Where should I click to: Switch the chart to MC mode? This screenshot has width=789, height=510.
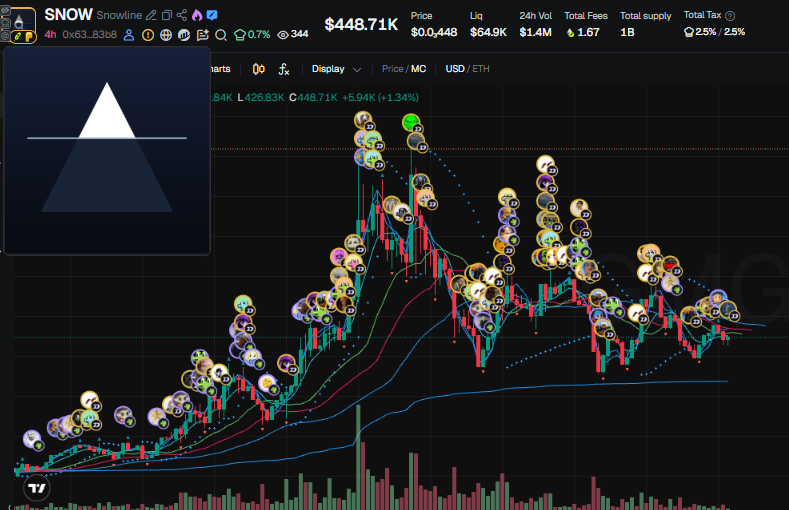(419, 69)
